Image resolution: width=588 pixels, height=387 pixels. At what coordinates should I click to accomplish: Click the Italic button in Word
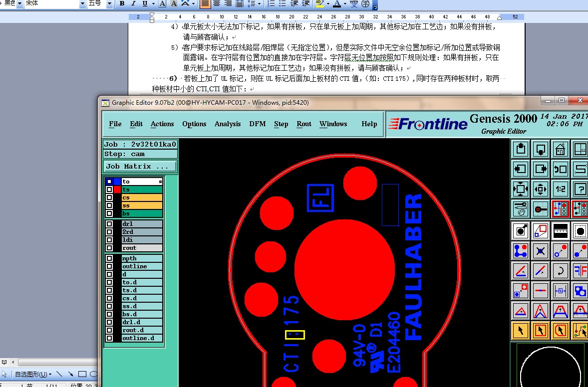coord(133,4)
